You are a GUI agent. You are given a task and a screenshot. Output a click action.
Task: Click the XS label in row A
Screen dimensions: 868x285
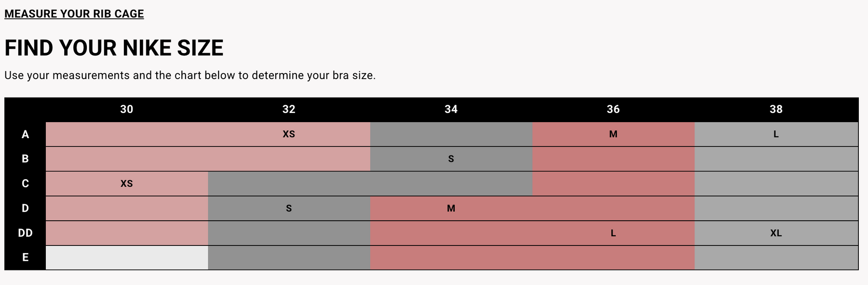coord(288,134)
